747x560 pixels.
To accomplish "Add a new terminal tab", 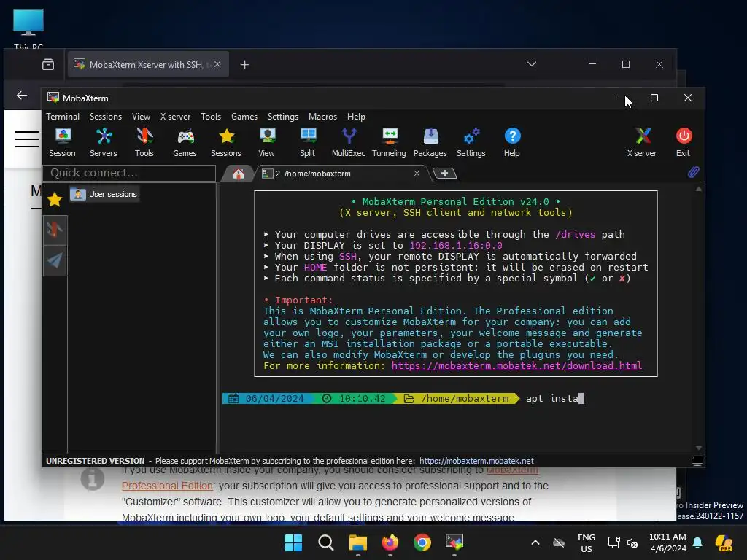I will click(444, 174).
